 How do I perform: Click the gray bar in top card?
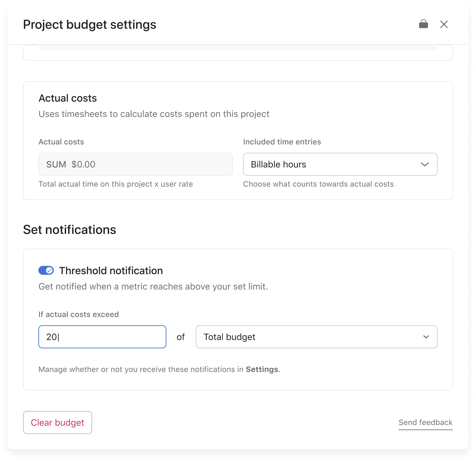tap(238, 48)
